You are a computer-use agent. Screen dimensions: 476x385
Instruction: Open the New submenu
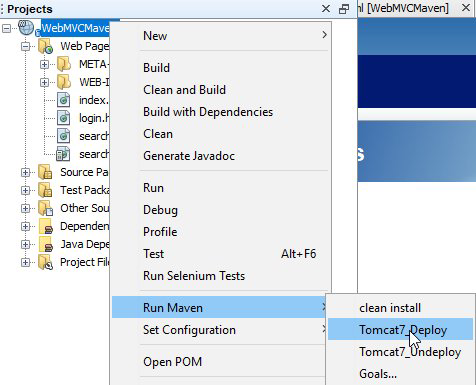(221, 35)
